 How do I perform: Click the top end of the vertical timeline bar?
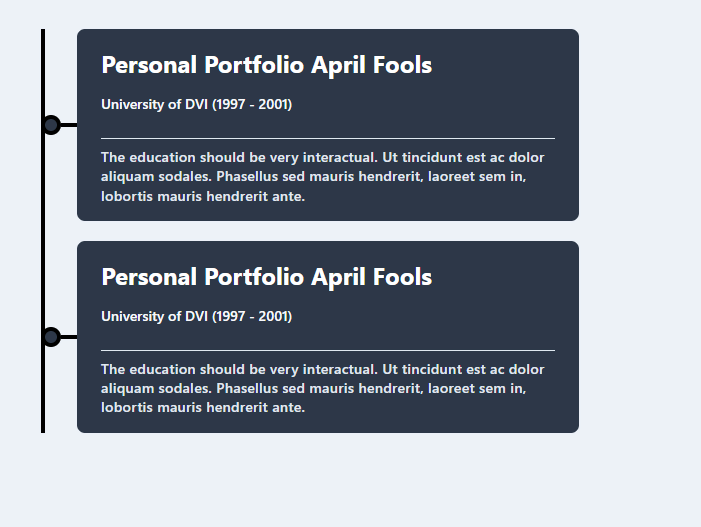pyautogui.click(x=43, y=32)
